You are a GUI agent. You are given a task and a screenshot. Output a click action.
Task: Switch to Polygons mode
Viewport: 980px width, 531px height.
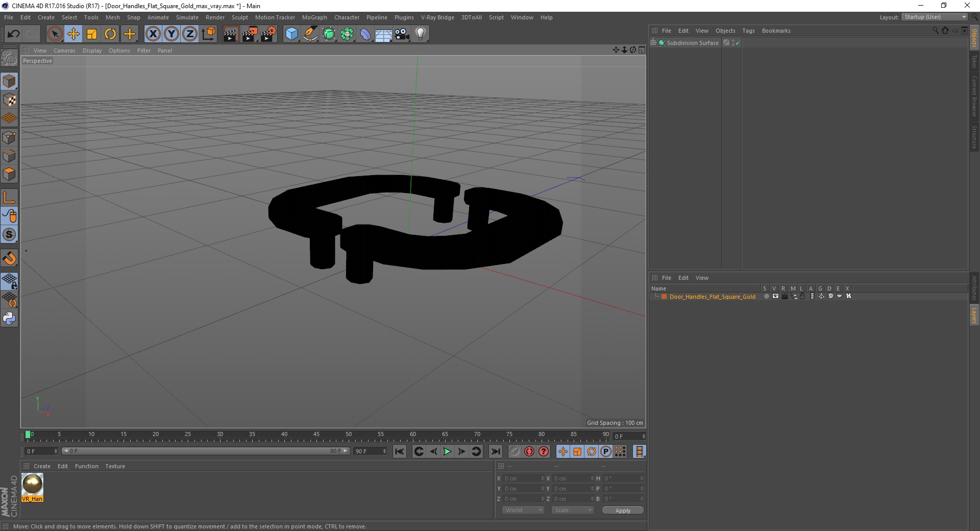click(x=9, y=174)
